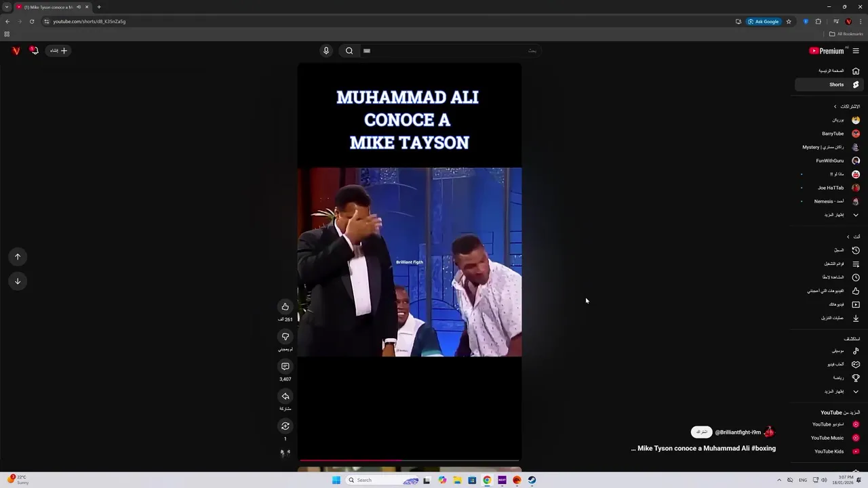The height and width of the screenshot is (488, 868).
Task: Open Downloads with the download arrow icon
Action: [x=829, y=318]
